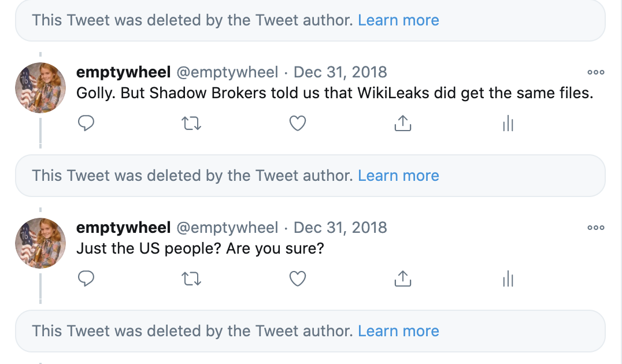The height and width of the screenshot is (364, 622).
Task: Retweet the Shadow Brokers WikiLeaks tweet
Action: (191, 123)
